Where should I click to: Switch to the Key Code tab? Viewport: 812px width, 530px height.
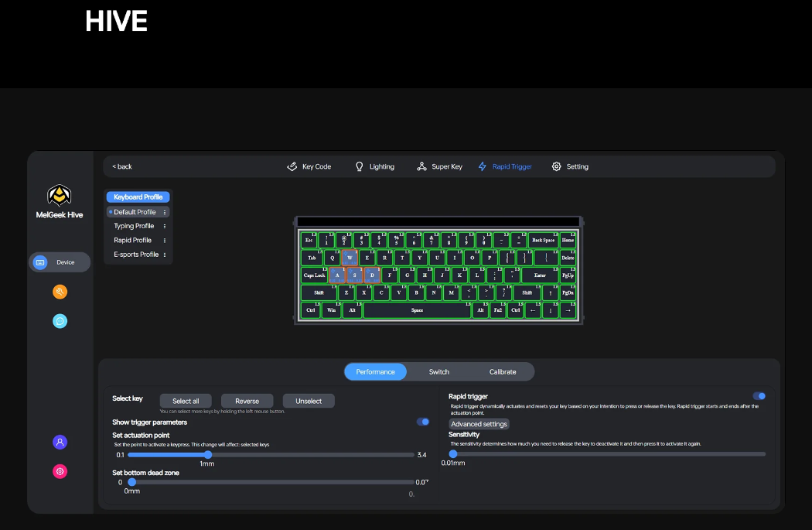(x=309, y=166)
